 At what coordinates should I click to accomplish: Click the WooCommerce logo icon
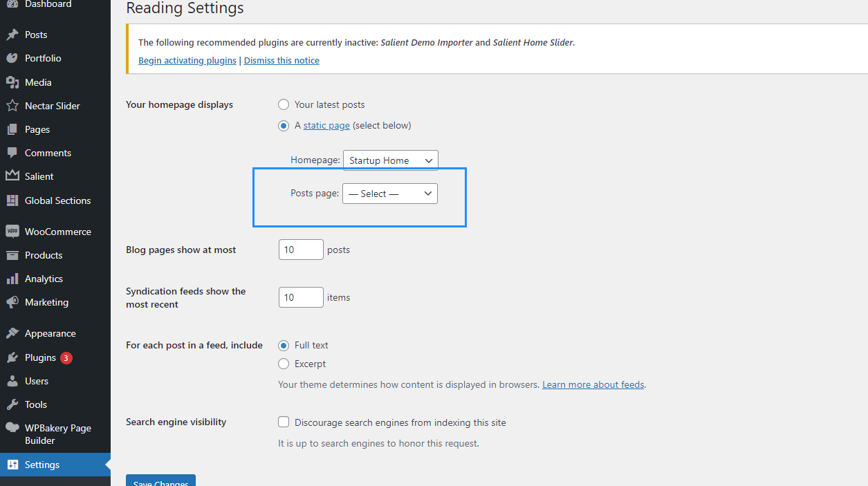pyautogui.click(x=12, y=232)
